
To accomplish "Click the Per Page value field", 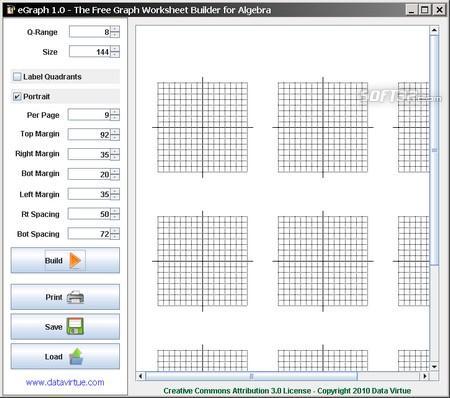I will point(89,115).
